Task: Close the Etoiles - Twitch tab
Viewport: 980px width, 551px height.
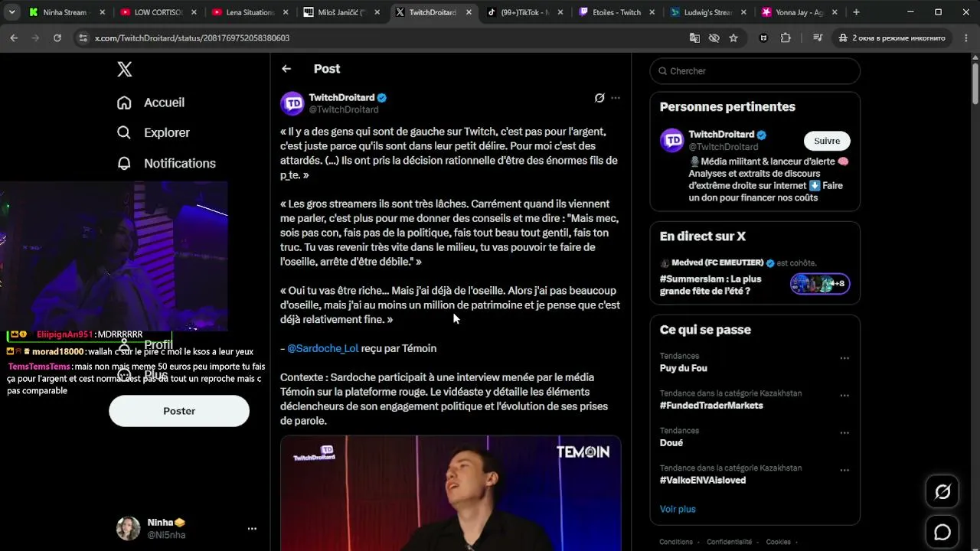Action: click(x=652, y=12)
